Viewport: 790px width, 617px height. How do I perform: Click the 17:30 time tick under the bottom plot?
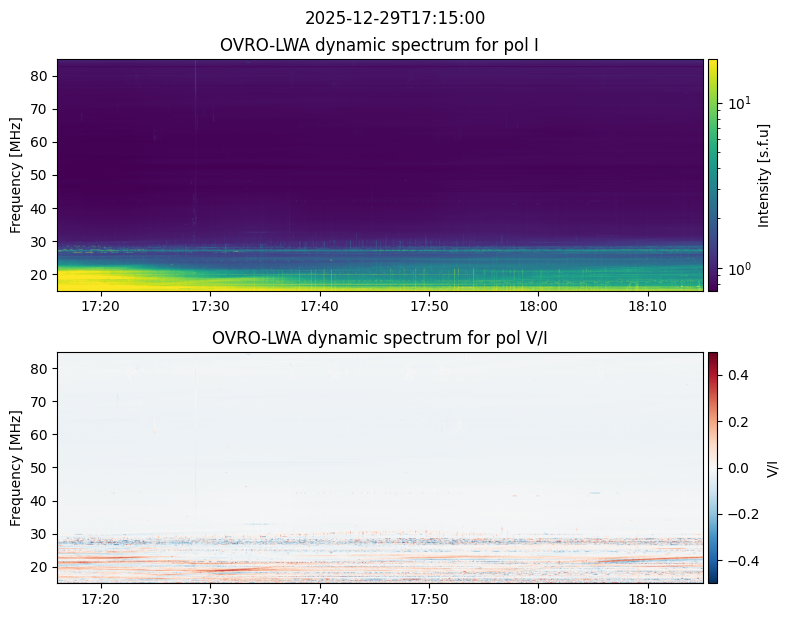point(210,598)
